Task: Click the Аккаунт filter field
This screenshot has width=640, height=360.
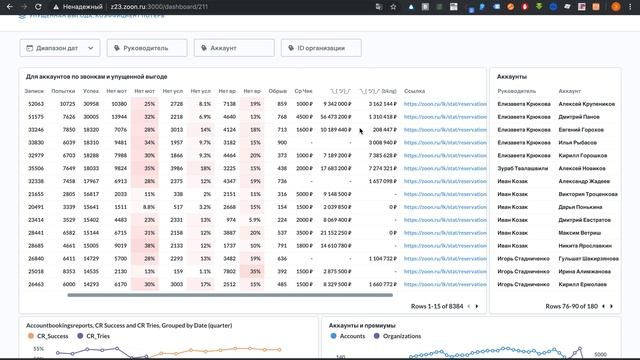Action: coord(234,48)
